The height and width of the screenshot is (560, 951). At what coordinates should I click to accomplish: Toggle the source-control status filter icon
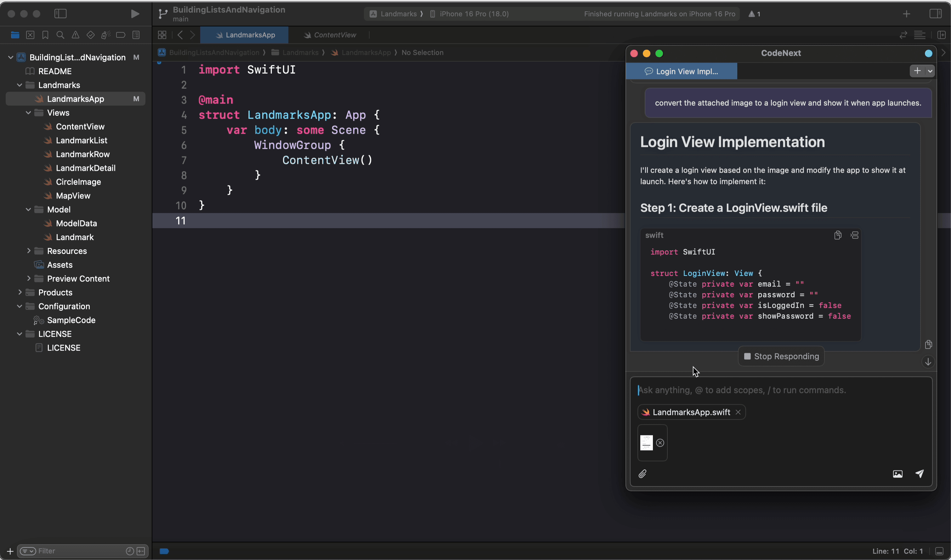coord(141,551)
